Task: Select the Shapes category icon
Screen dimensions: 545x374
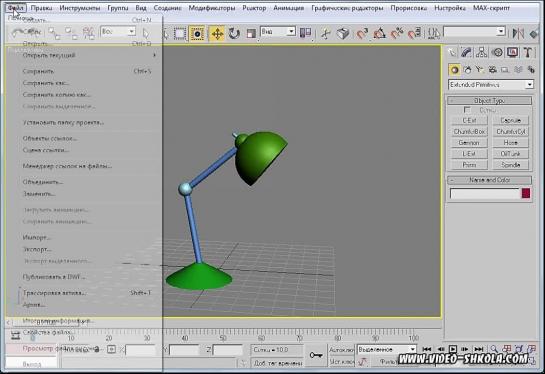Action: pyautogui.click(x=467, y=70)
